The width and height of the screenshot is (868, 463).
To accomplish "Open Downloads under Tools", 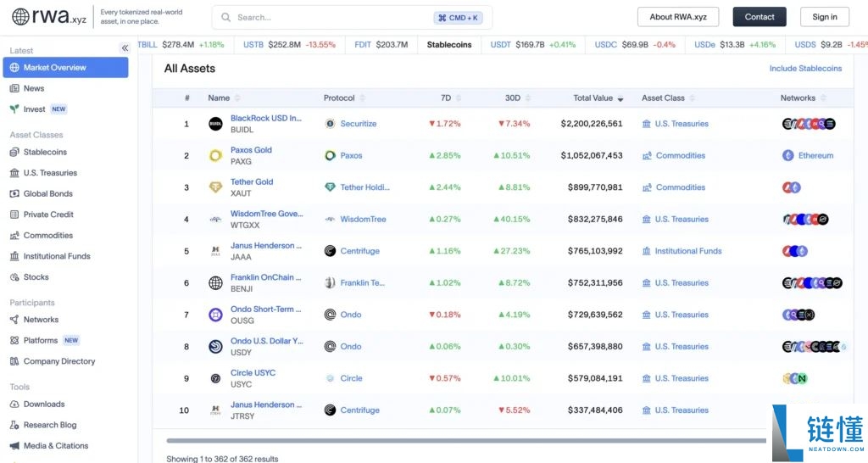I will point(37,404).
